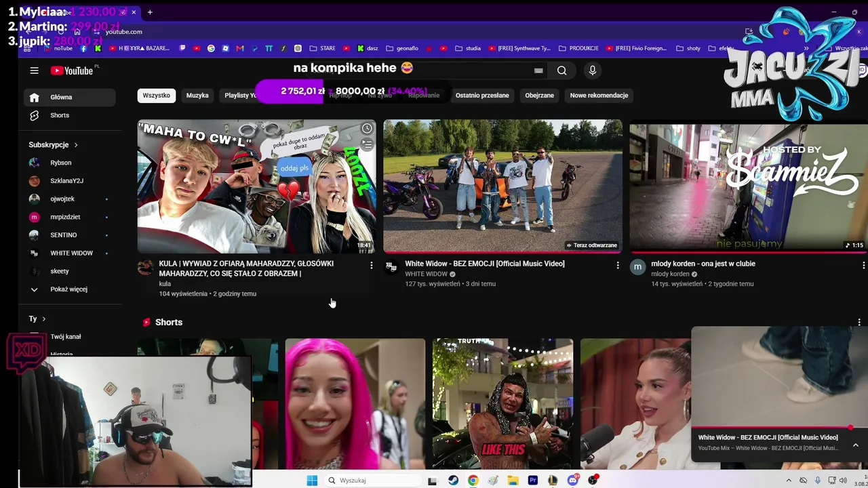Open the White Widow motorbikes thumbnail
Image resolution: width=868 pixels, height=488 pixels.
coord(502,186)
